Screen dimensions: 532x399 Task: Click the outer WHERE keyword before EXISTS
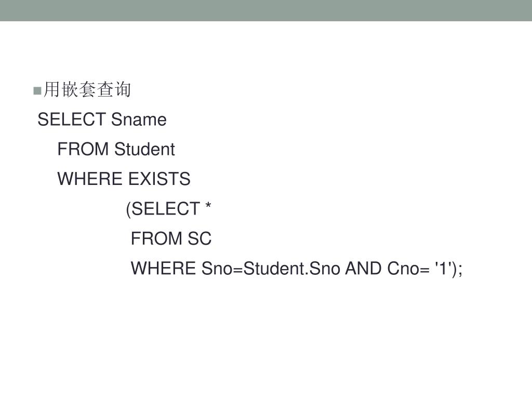pos(90,179)
